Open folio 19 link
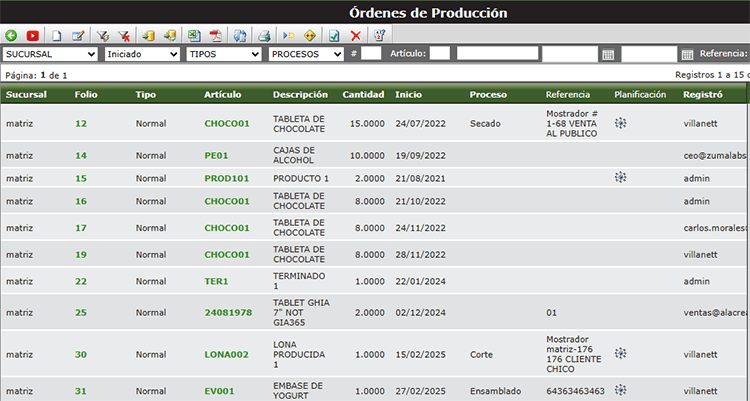750x401 pixels. pos(81,255)
